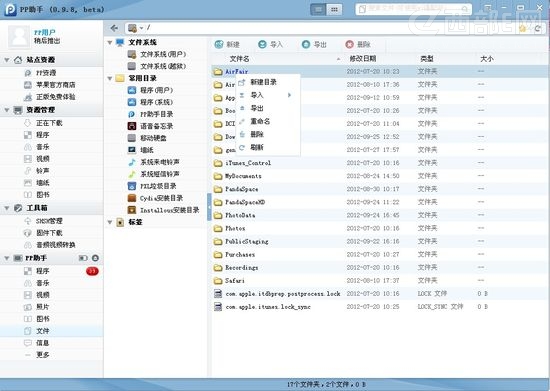Choose 重命名 from the context menu
550x391 pixels.
[268, 121]
